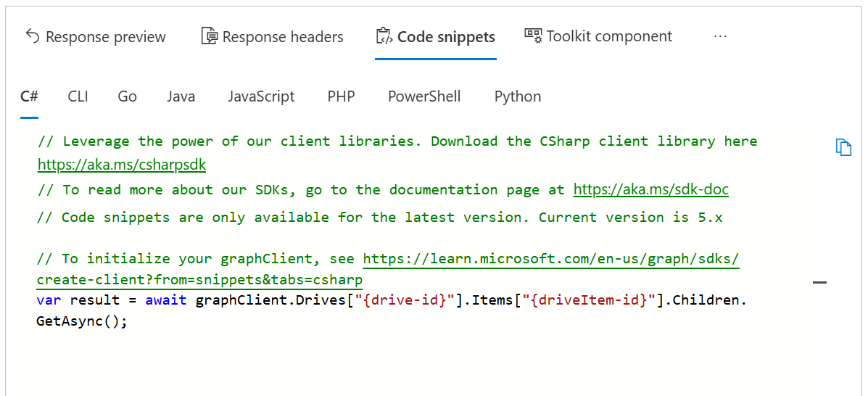Show the PowerShell code snippet
Screen dimensions: 868x396
pos(424,96)
